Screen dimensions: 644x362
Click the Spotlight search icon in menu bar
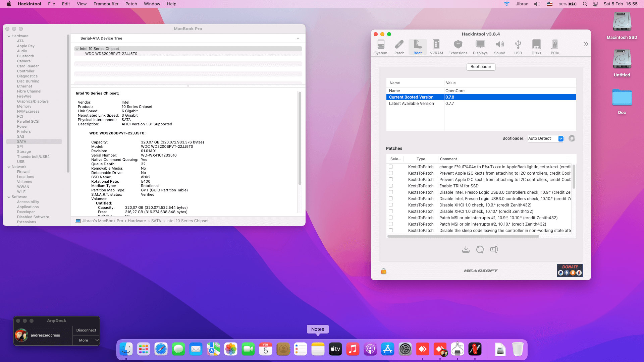tap(585, 4)
